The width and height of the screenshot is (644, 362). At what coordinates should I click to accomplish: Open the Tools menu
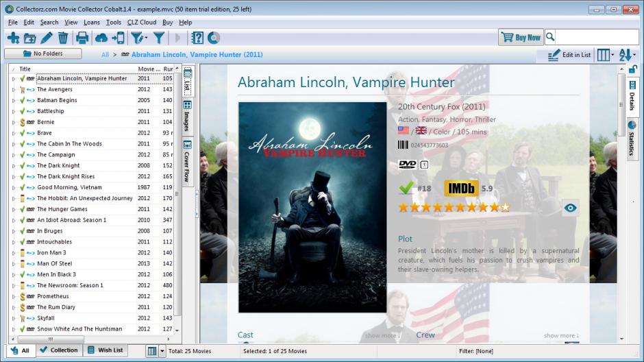[x=113, y=22]
